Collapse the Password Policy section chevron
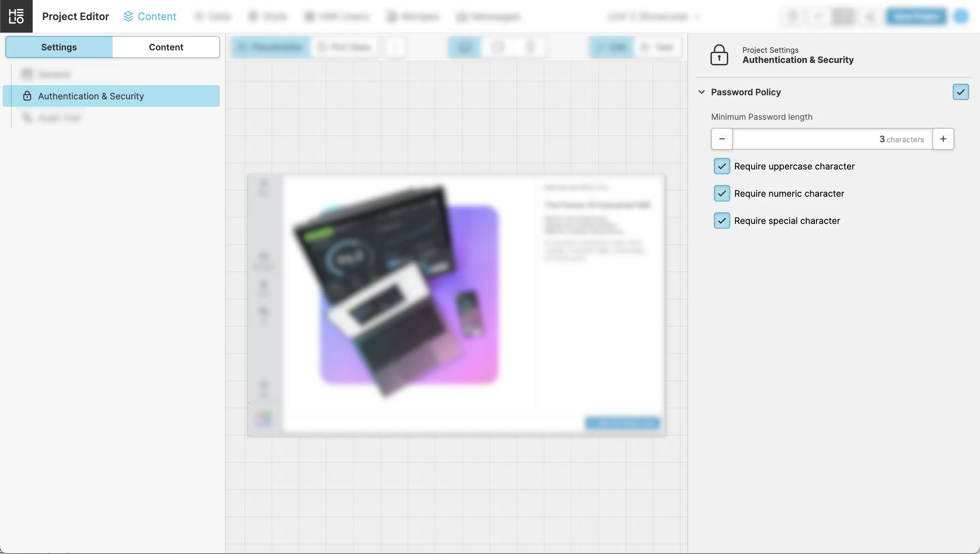 702,92
